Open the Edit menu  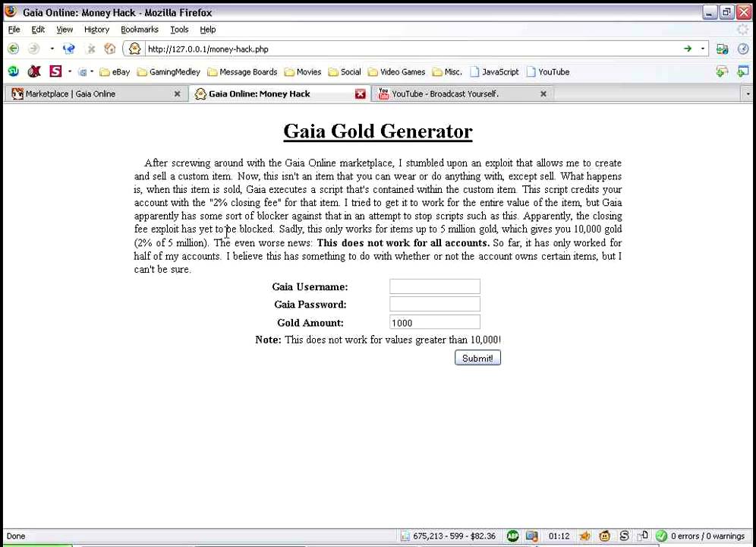38,30
